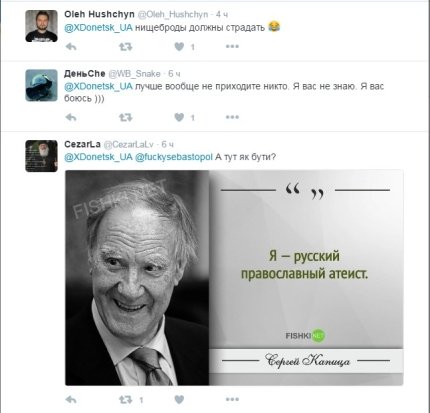Screen dimensions: 430x413
Task: Open the @fuckysebastopol mention link
Action: (174, 157)
